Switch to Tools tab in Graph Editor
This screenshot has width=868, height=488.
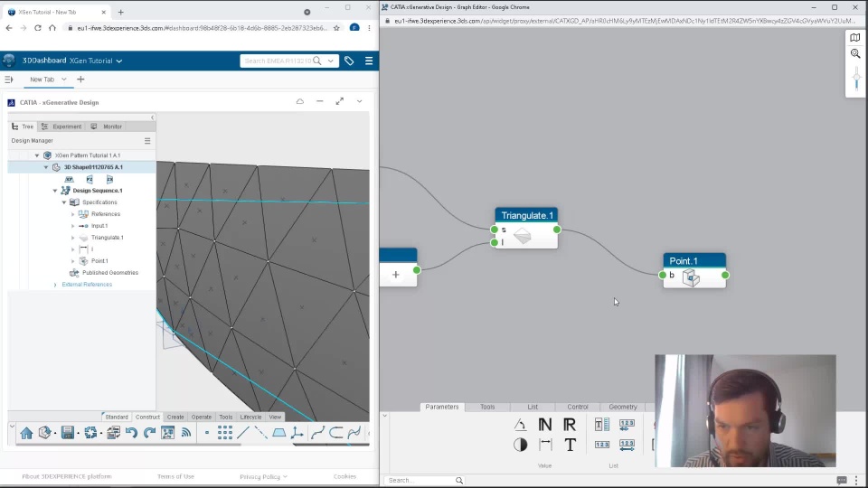pos(487,407)
